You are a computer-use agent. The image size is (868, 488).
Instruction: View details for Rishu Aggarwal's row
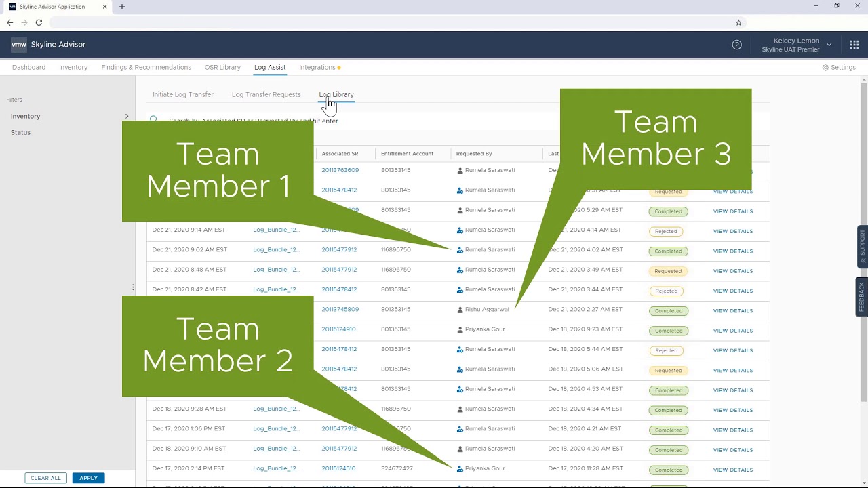click(x=732, y=311)
